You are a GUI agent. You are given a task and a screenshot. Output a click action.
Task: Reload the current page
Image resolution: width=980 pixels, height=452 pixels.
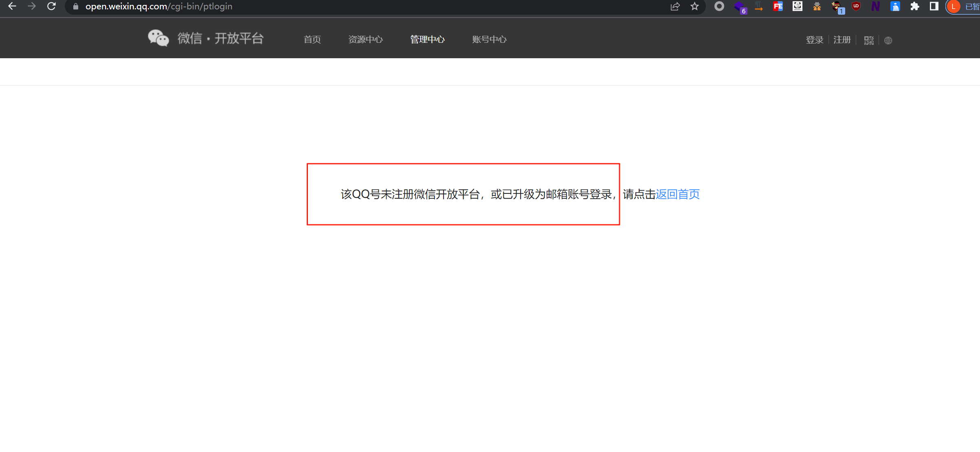click(x=51, y=7)
